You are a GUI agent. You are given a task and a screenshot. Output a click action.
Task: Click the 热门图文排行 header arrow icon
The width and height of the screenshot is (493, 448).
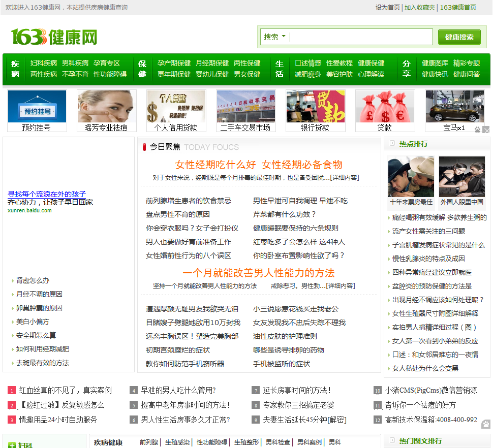tap(392, 440)
